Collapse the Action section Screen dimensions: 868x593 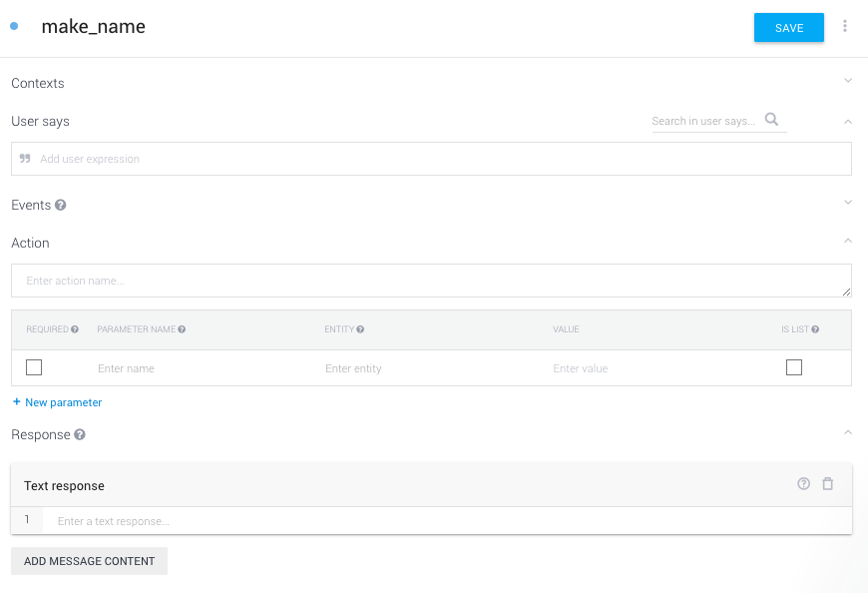(848, 242)
